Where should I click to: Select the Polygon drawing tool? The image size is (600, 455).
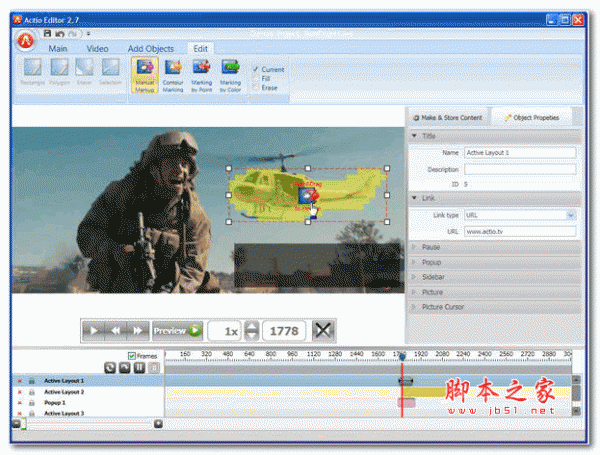(59, 72)
